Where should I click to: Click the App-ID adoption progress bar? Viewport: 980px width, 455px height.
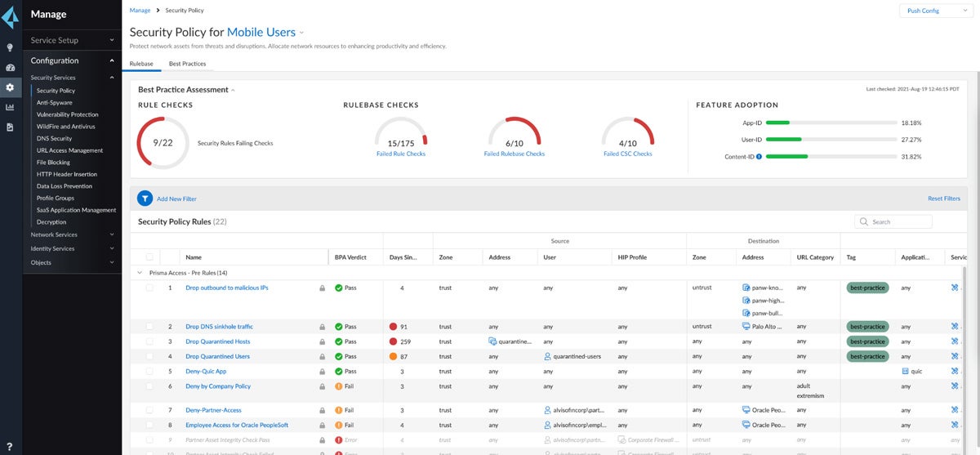pyautogui.click(x=830, y=123)
